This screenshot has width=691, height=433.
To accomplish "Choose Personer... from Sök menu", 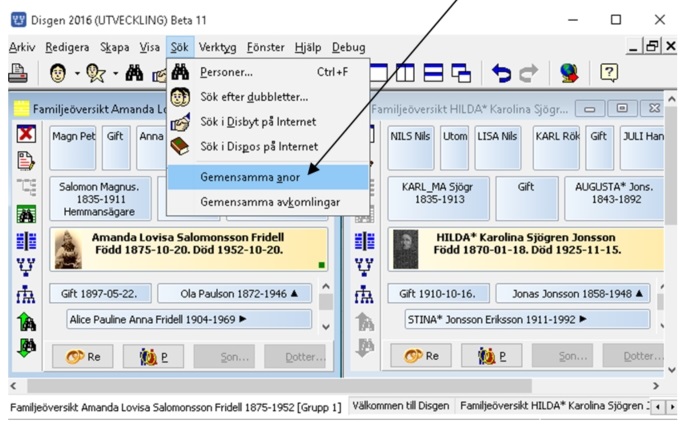I will [x=268, y=72].
